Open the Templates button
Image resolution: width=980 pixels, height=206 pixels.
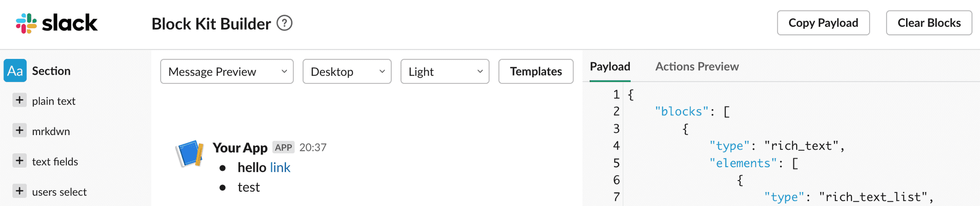536,71
